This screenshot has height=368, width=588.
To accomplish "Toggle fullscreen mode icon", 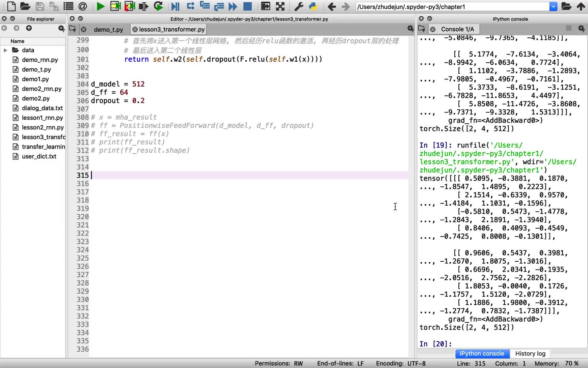I will click(280, 6).
